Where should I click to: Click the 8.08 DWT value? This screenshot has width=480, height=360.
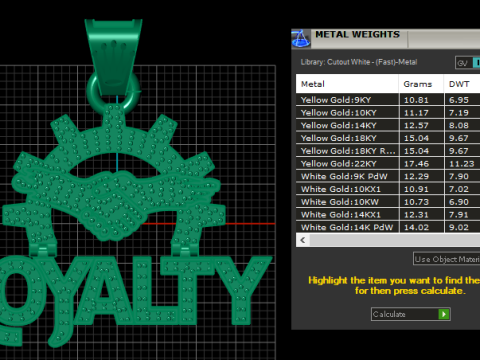459,125
